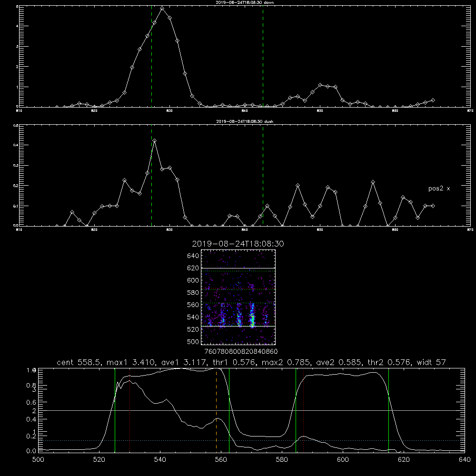The height and width of the screenshot is (476, 476).
Task: Click the '640' label on bottom plot axis
Action: click(465, 459)
